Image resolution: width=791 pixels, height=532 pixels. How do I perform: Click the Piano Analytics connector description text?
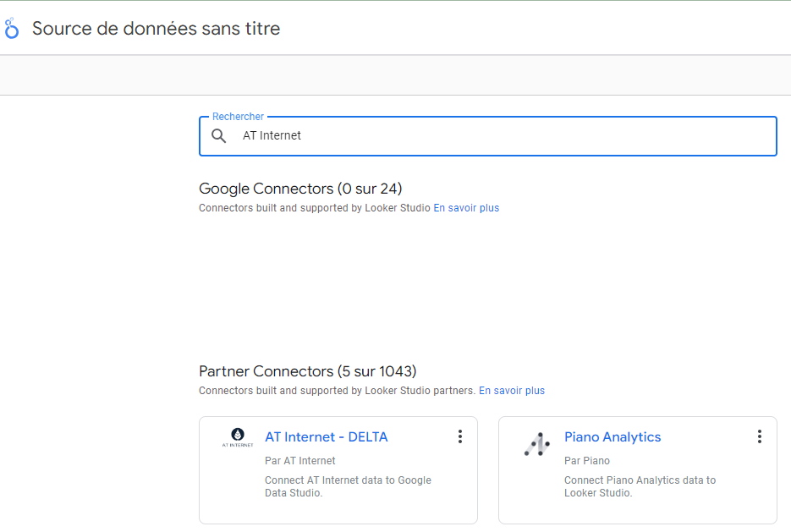coord(640,486)
